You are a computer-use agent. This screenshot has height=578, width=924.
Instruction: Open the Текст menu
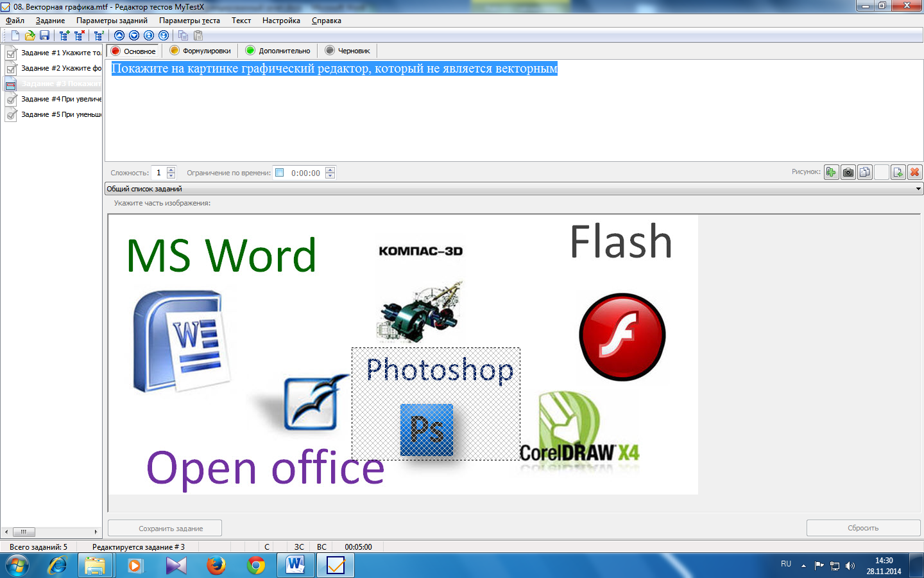(x=241, y=21)
